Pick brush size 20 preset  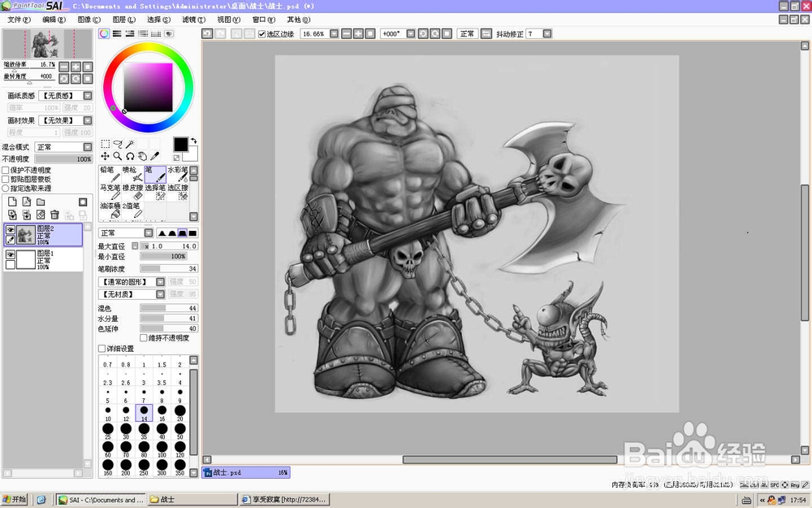pyautogui.click(x=179, y=413)
